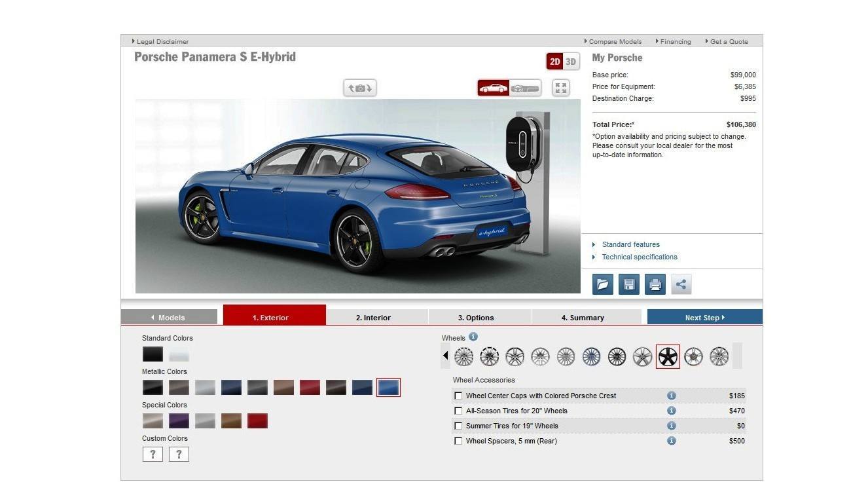Choose the white swatch under Standard Colors

(x=179, y=354)
